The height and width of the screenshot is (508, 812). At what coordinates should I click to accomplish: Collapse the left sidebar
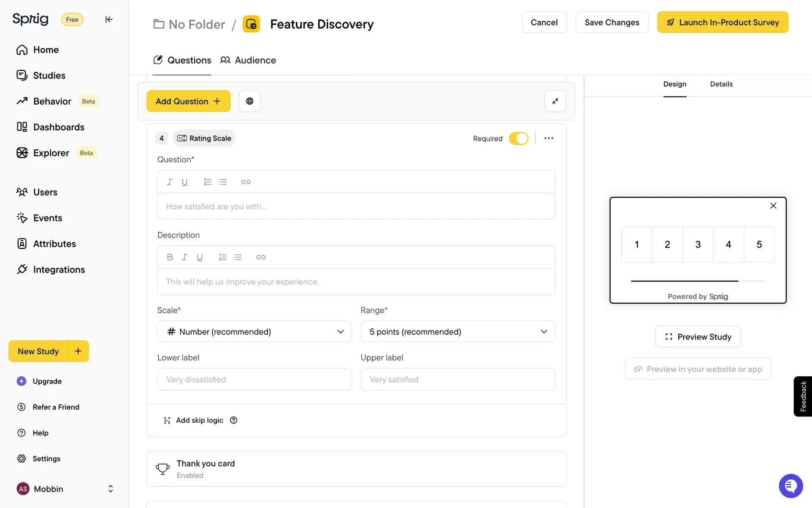tap(109, 19)
